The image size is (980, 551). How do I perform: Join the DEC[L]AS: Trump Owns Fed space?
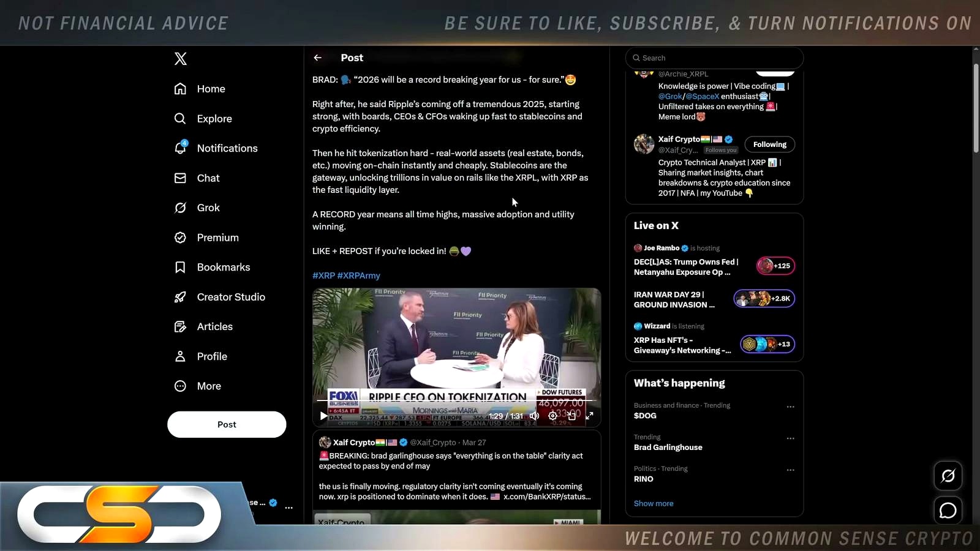coord(686,267)
